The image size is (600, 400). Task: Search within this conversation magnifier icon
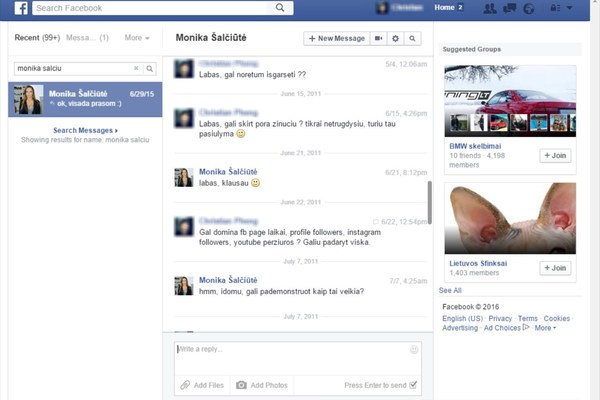412,38
